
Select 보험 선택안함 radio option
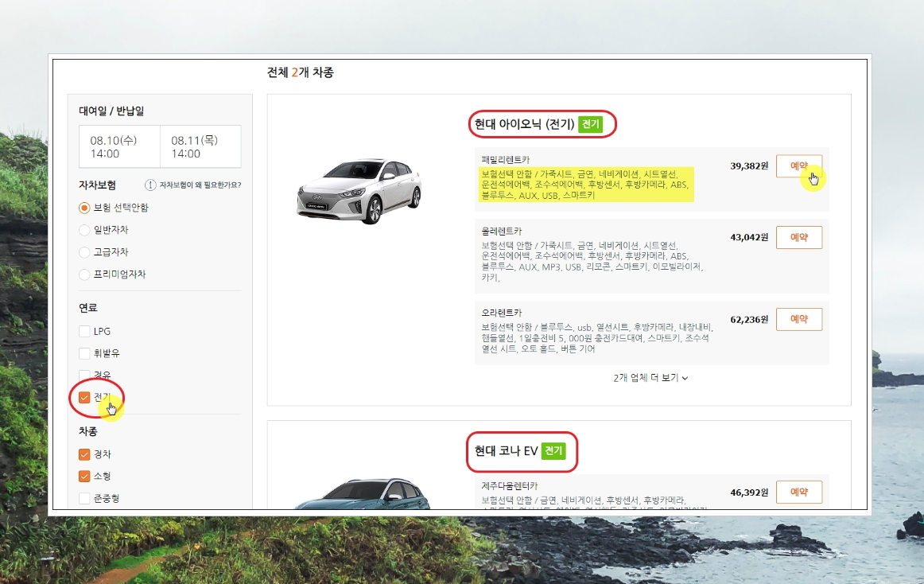point(84,208)
